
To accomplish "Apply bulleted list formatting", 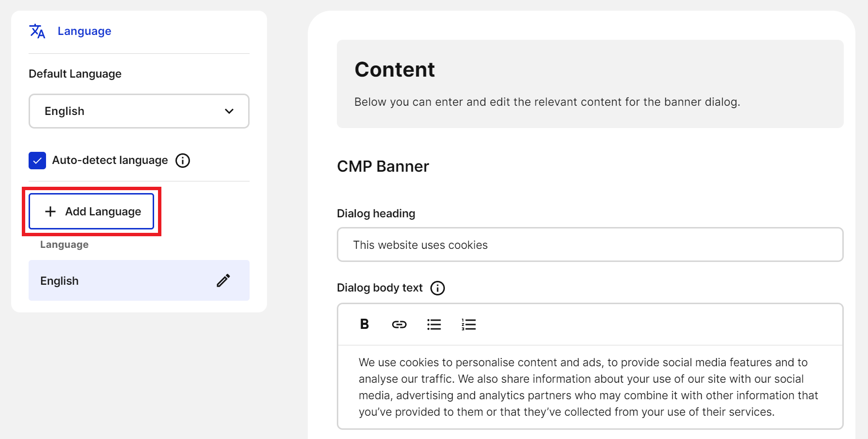I will pyautogui.click(x=434, y=324).
